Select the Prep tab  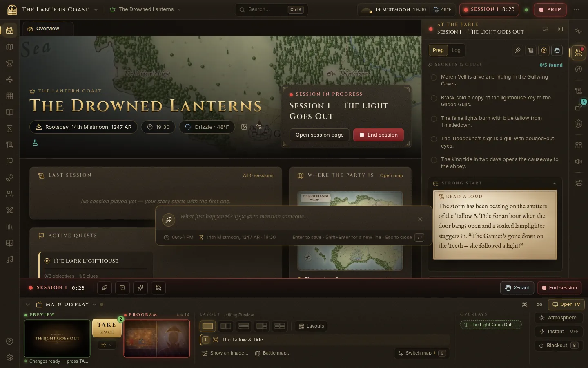438,50
